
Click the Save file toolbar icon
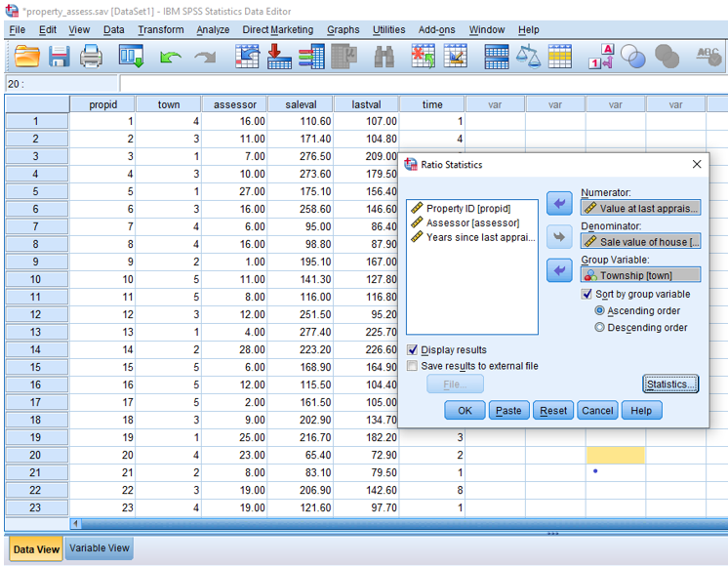[x=59, y=58]
